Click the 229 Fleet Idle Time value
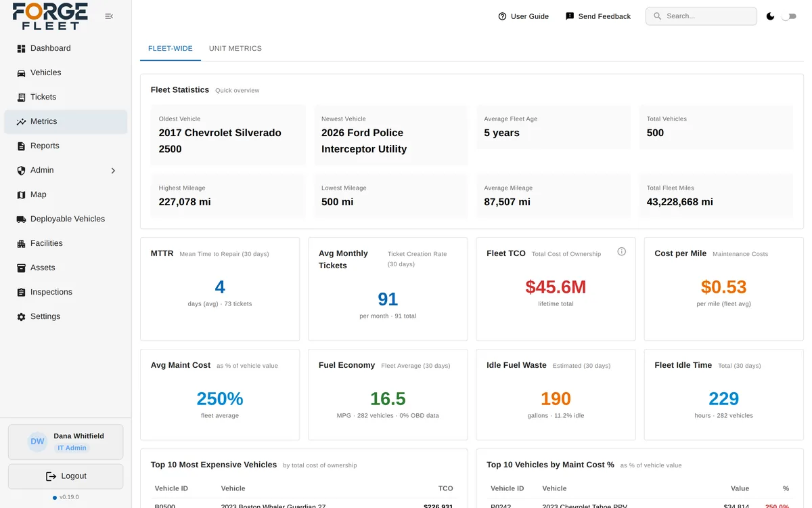Viewport: 812px width, 508px height. [723, 399]
